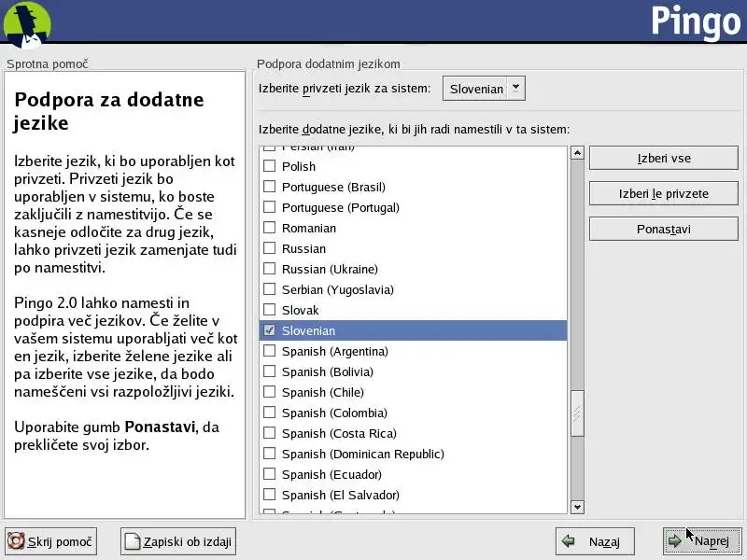Select Spanish (Ecuador) checkbox
The width and height of the screenshot is (747, 560).
pos(269,474)
